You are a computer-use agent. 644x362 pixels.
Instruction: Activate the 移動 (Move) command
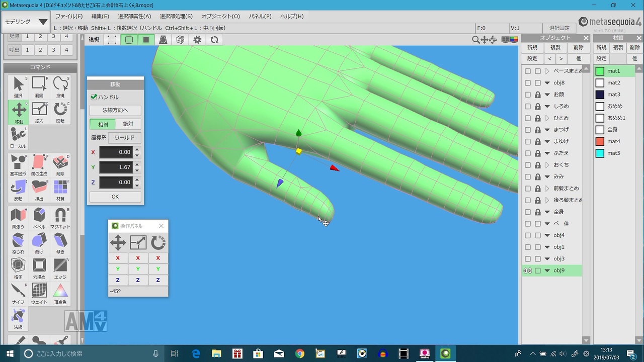click(x=18, y=113)
